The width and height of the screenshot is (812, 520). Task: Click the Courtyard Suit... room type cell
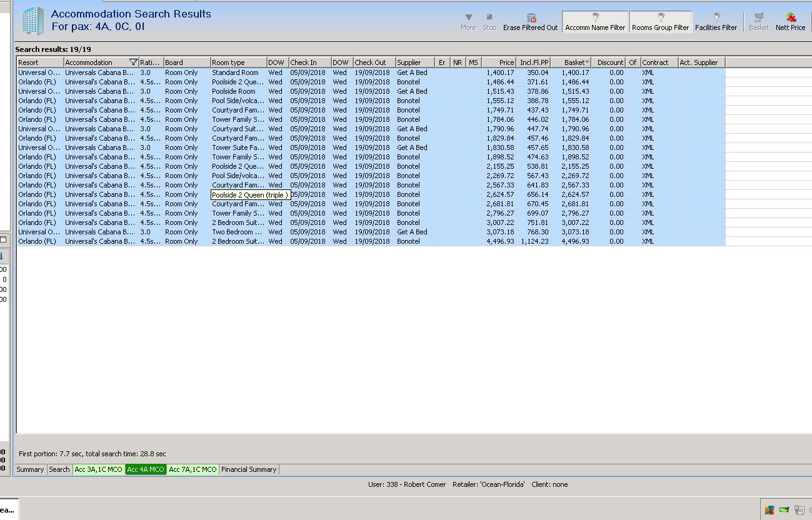pyautogui.click(x=239, y=129)
